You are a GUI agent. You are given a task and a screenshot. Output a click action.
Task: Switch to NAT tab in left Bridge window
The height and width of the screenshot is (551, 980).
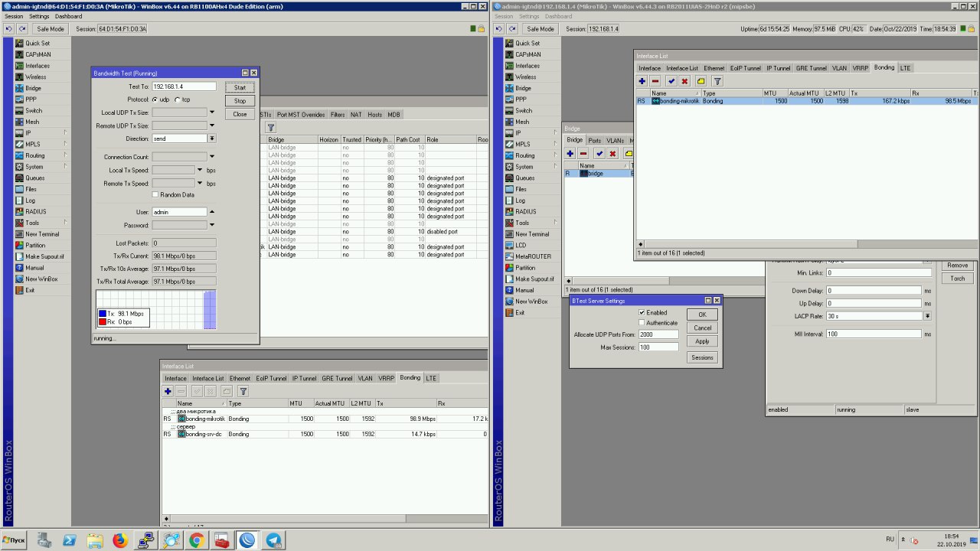[x=356, y=115]
